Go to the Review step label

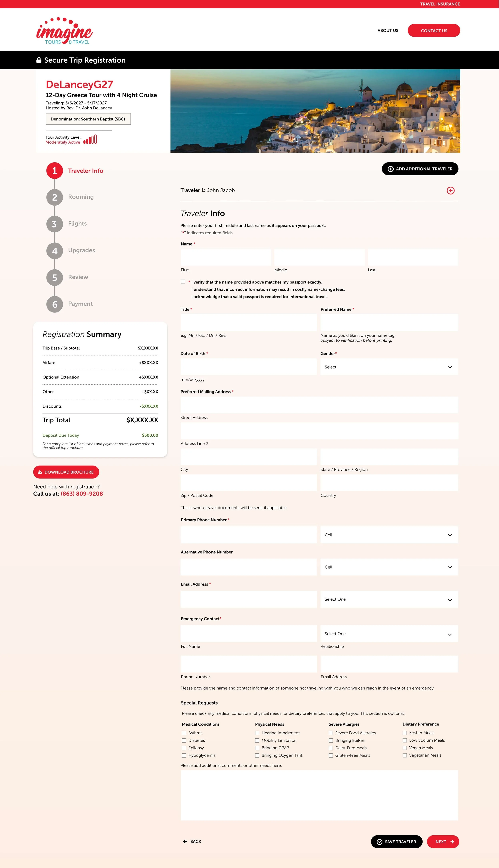pyautogui.click(x=78, y=277)
